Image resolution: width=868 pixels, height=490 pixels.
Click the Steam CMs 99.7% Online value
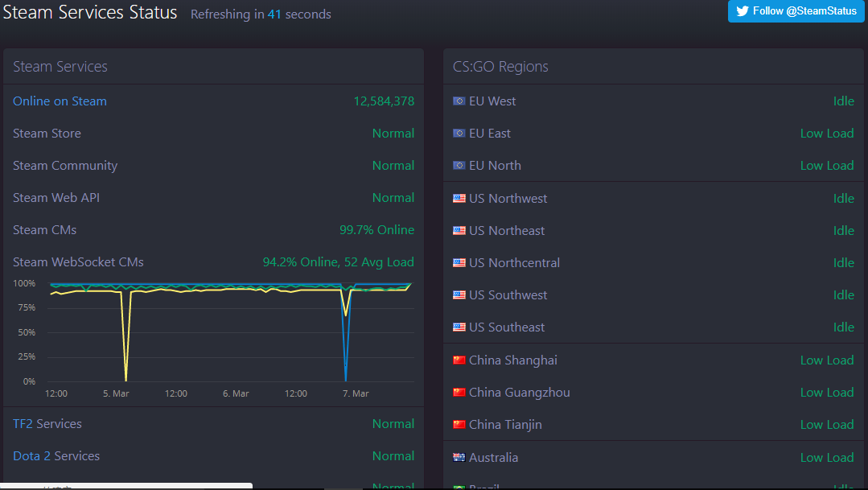(x=376, y=230)
